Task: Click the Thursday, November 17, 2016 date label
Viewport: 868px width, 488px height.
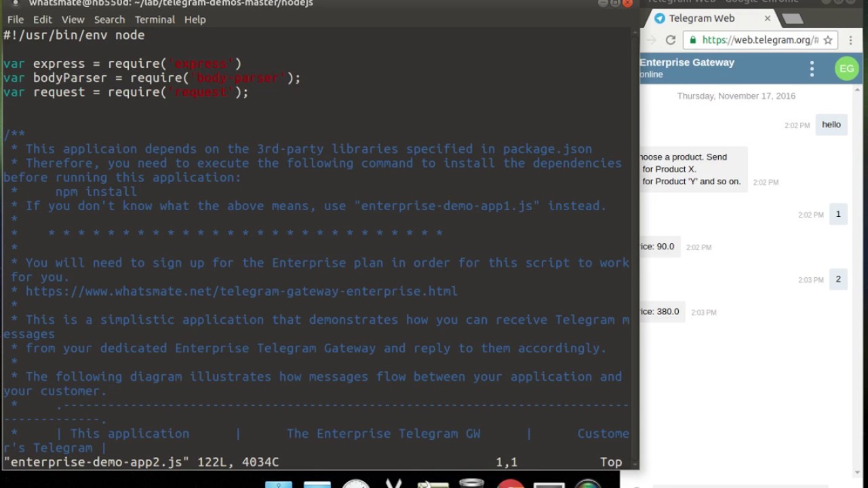Action: pyautogui.click(x=736, y=96)
